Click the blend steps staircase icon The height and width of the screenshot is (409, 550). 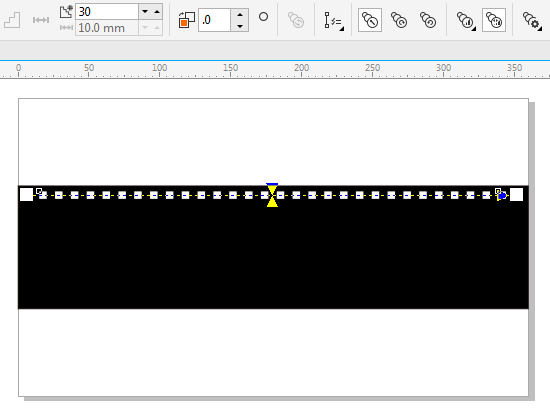click(x=12, y=20)
